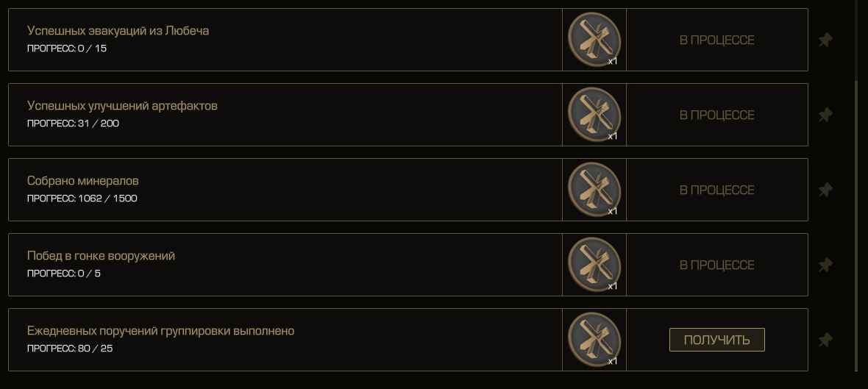This screenshot has width=868, height=389.
Task: Select В ПРОЦЕССЕ status for Любеч evacuations
Action: pyautogui.click(x=717, y=40)
